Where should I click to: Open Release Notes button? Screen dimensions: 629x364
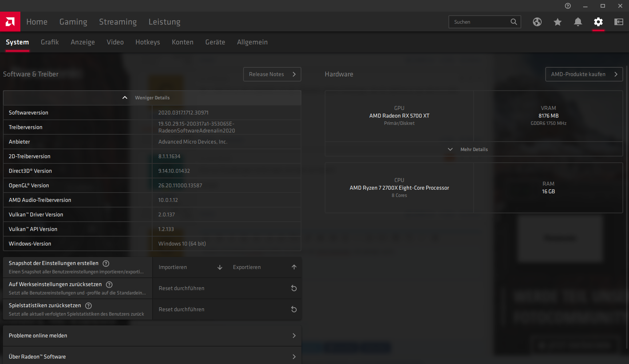(x=272, y=74)
